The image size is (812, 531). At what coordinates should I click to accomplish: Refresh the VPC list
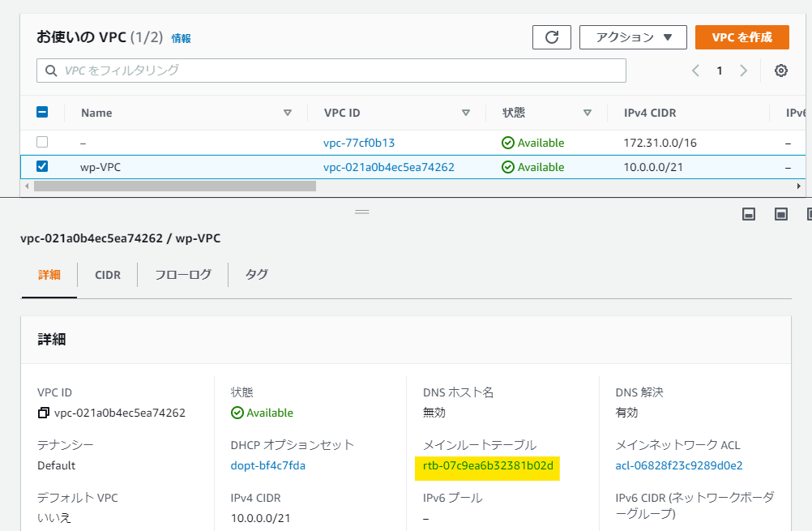click(x=552, y=37)
